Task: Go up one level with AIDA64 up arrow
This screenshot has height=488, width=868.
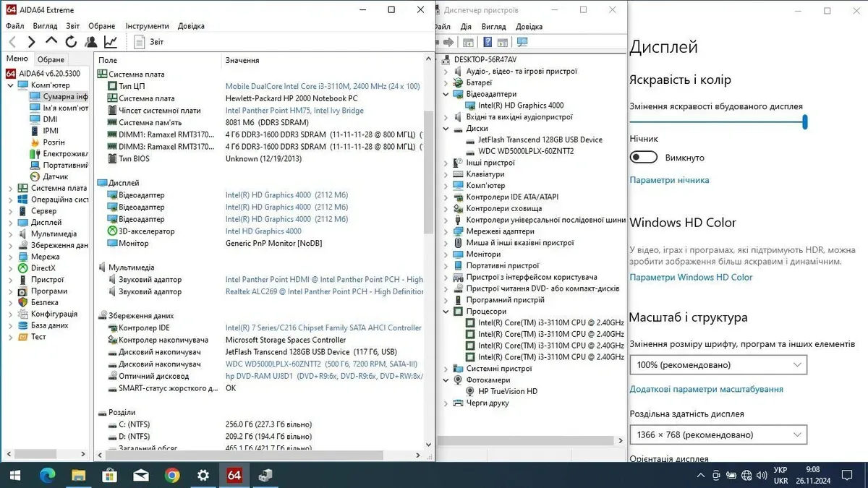Action: (51, 42)
